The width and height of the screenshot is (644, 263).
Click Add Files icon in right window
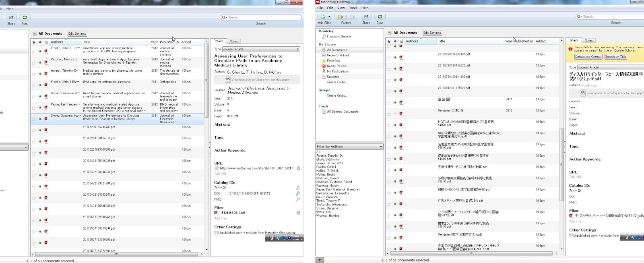coord(322,17)
